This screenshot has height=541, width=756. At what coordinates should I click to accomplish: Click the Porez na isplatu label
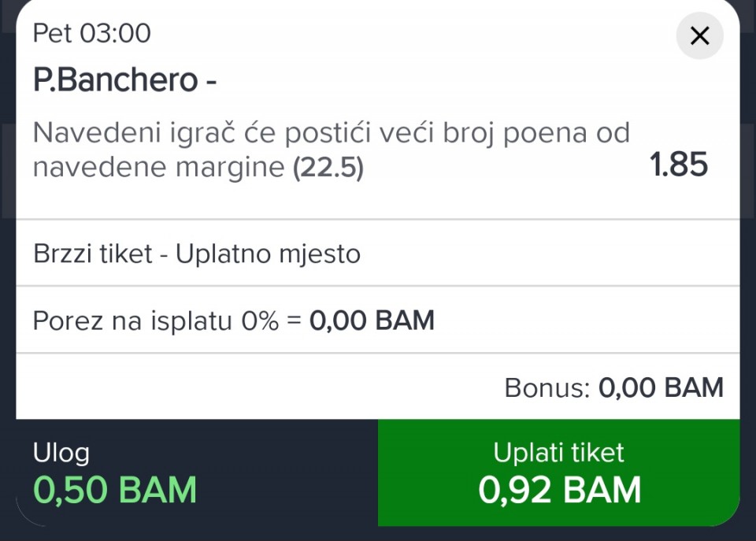(x=132, y=321)
